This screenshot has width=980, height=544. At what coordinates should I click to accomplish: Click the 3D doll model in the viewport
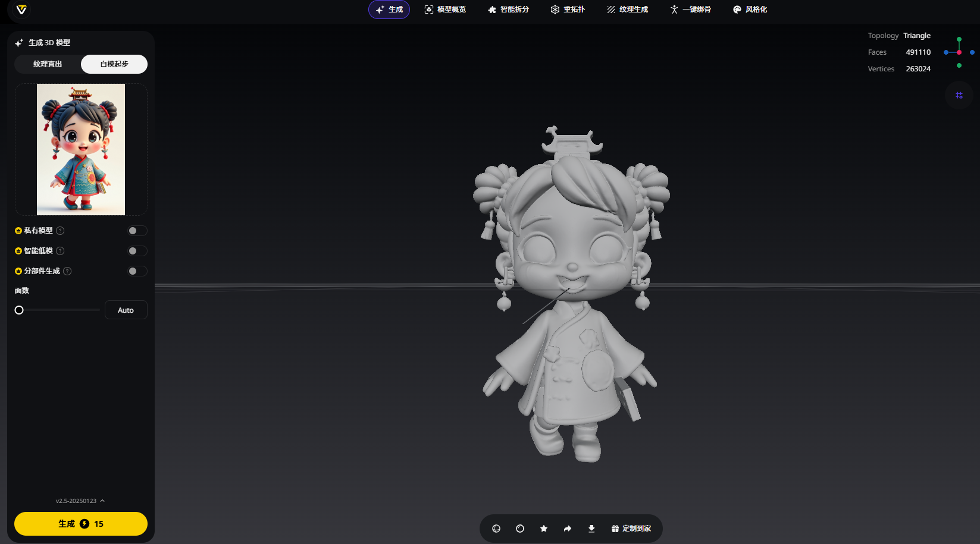[571, 294]
